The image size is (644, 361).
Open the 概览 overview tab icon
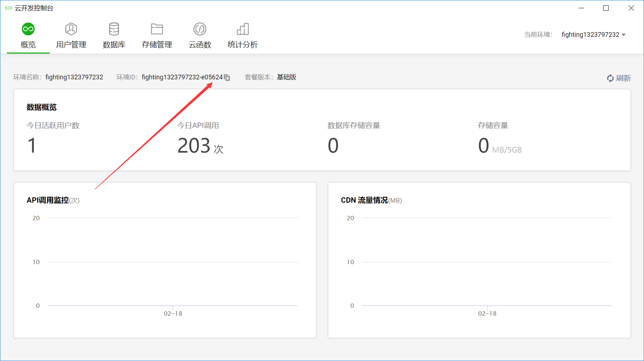(28, 29)
